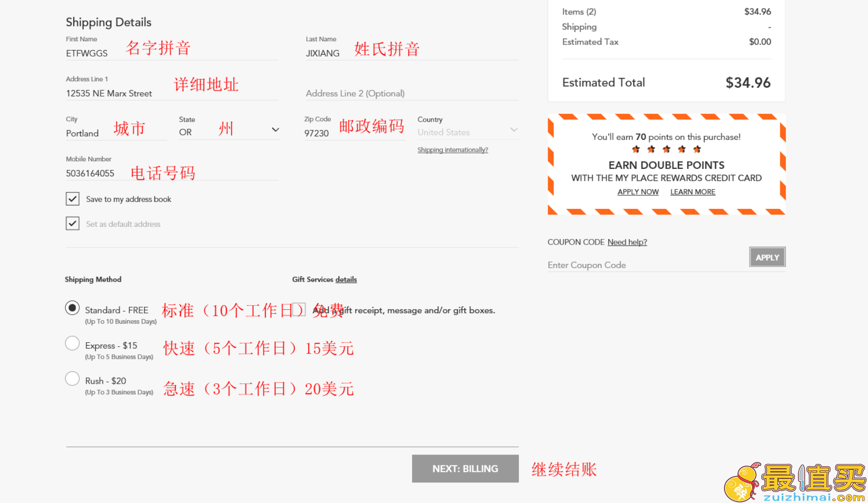Toggle the gift receipt checkbox
Screen dimensions: 868x503
299,310
